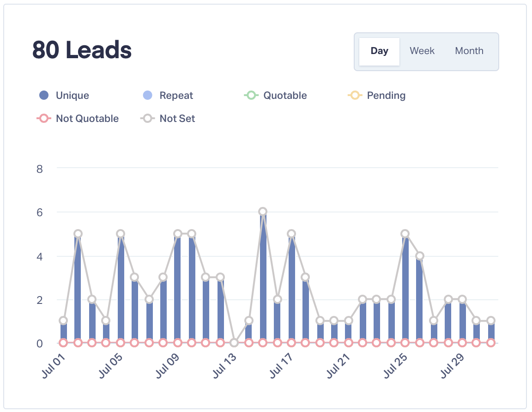Select the Jul 17 data point at 5
532x412 pixels.
point(291,234)
